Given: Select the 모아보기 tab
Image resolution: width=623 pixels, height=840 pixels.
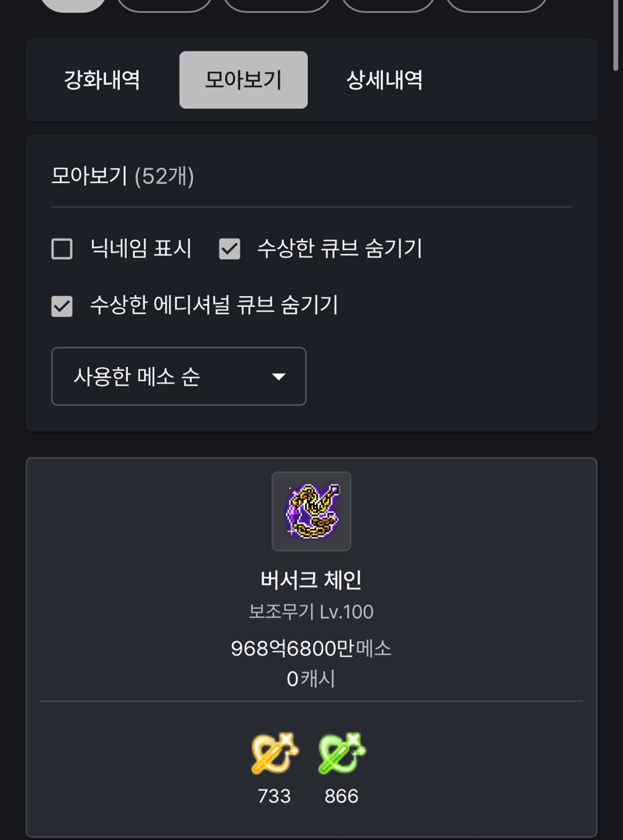Looking at the screenshot, I should pos(244,79).
